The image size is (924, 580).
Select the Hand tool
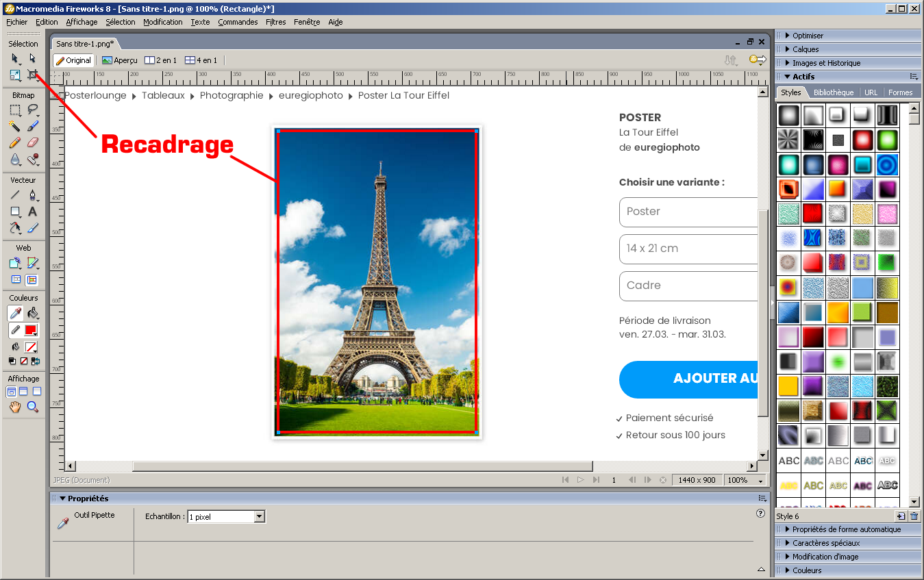[x=14, y=407]
